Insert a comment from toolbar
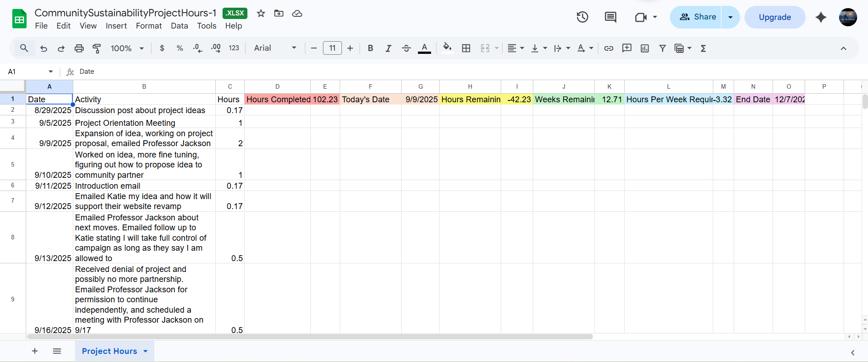The width and height of the screenshot is (868, 362). tap(627, 48)
